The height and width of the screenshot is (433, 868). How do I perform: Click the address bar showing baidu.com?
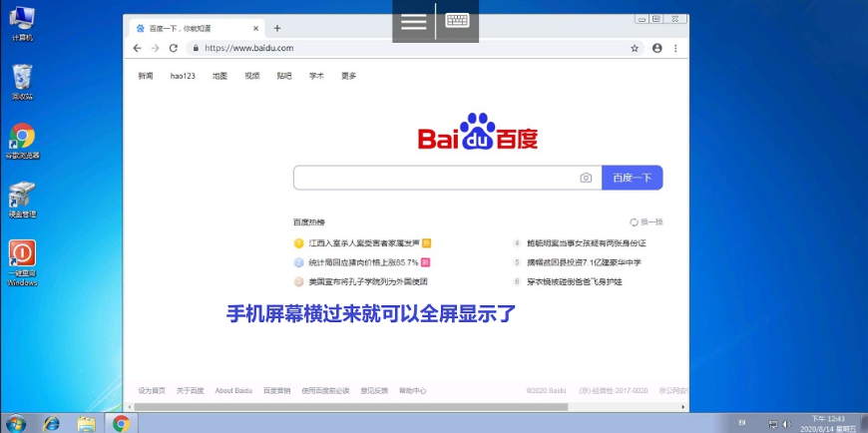(415, 48)
